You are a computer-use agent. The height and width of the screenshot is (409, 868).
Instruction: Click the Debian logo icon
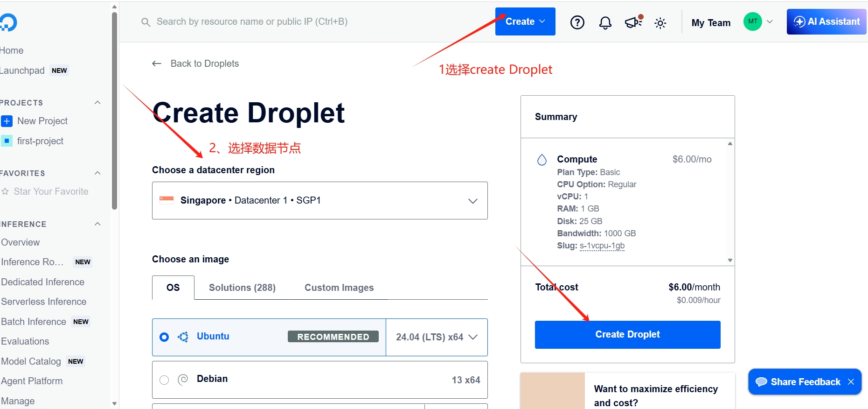click(183, 379)
